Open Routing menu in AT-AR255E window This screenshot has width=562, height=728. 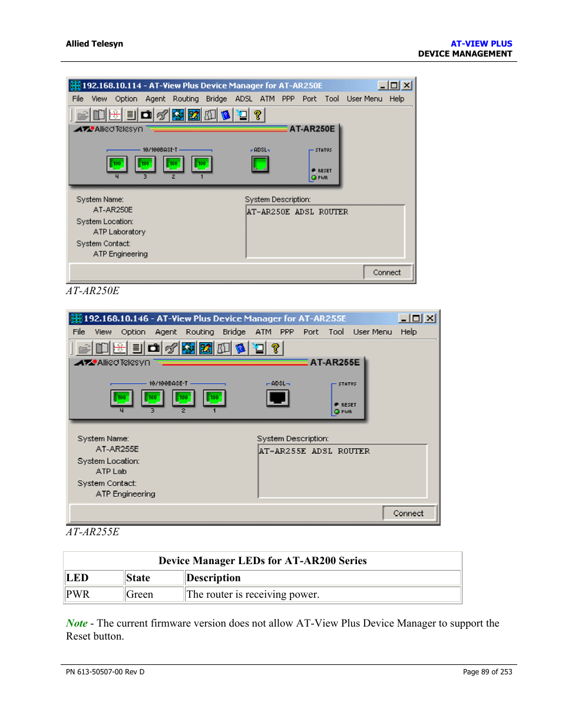point(200,332)
